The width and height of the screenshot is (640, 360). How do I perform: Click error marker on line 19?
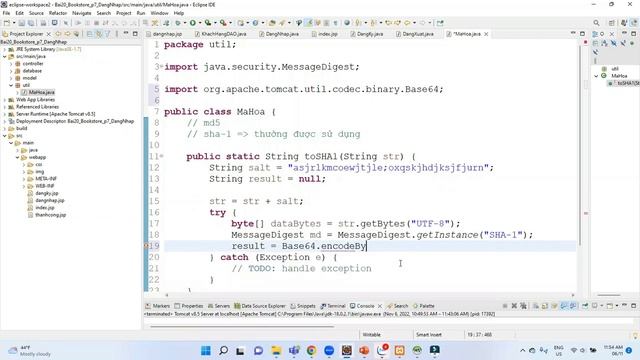tap(146, 246)
